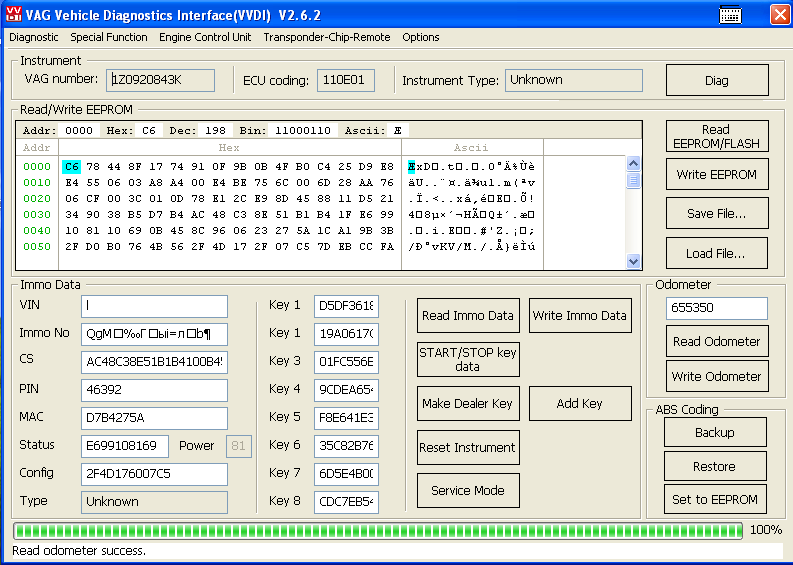Image resolution: width=793 pixels, height=565 pixels.
Task: Click the first Key 1 field D5DF3618
Action: pos(346,306)
